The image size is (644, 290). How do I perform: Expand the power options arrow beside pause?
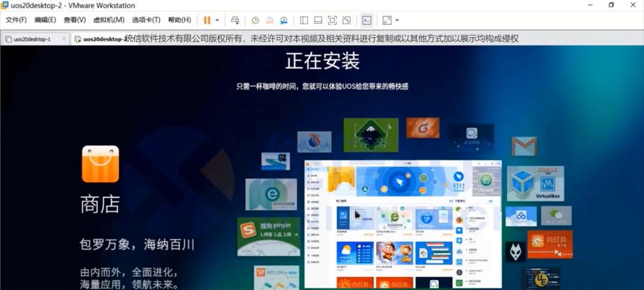(x=217, y=20)
